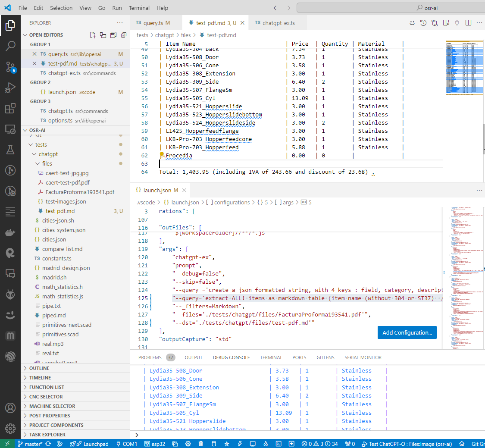Expand the OUTLINE section
The width and height of the screenshot is (485, 448).
pyautogui.click(x=39, y=368)
